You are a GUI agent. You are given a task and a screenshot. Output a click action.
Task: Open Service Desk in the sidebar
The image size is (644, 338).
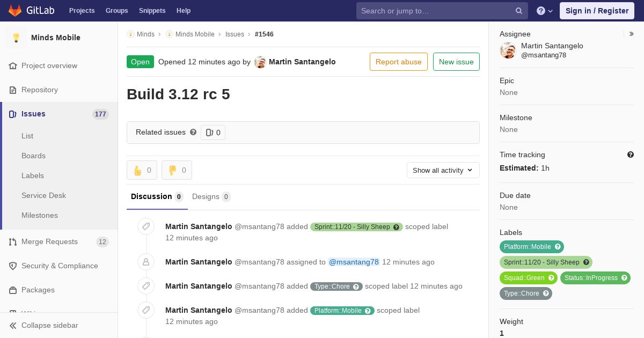tap(43, 195)
